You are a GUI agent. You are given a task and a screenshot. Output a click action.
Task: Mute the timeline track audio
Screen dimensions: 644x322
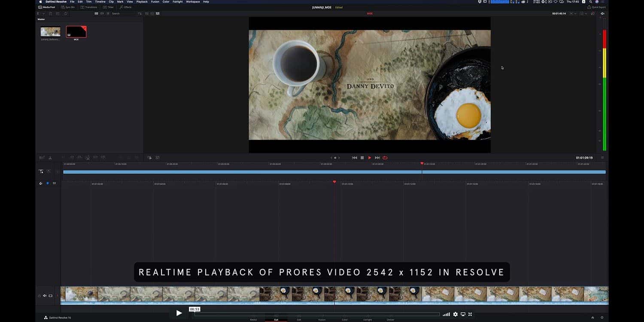[45, 296]
